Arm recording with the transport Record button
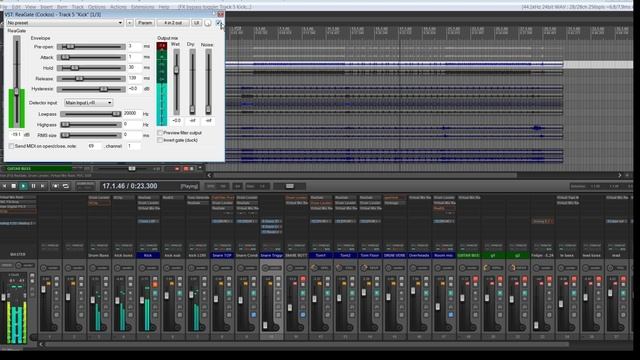 [56, 186]
